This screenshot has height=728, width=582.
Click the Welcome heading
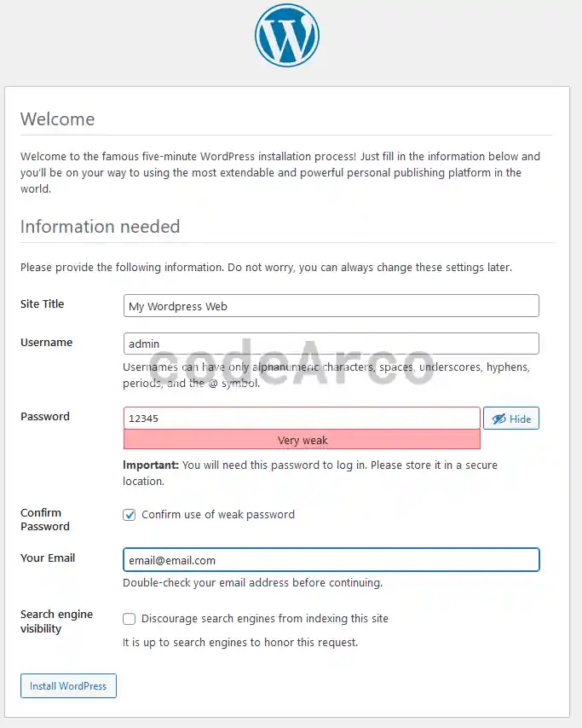(58, 119)
